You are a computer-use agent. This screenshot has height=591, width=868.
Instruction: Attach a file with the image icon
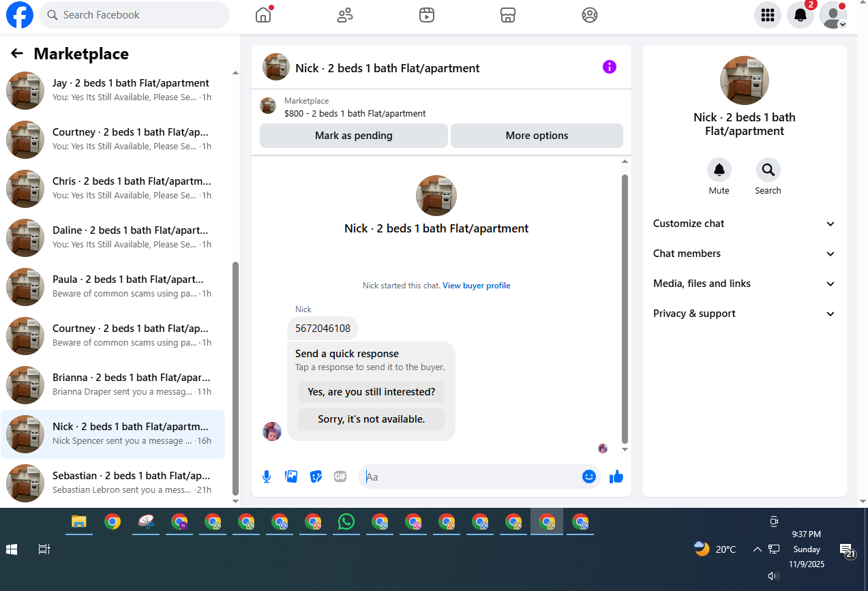291,476
